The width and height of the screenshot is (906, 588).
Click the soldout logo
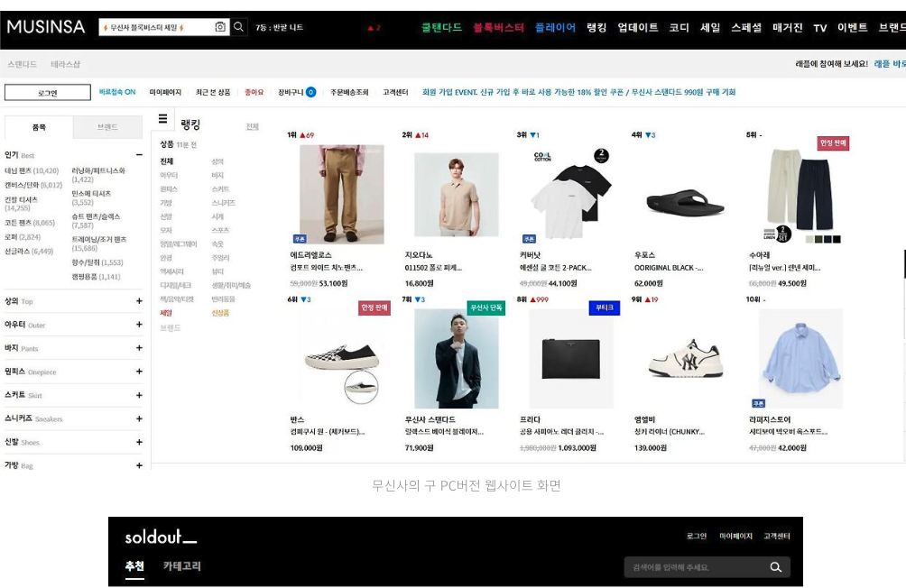pos(161,537)
